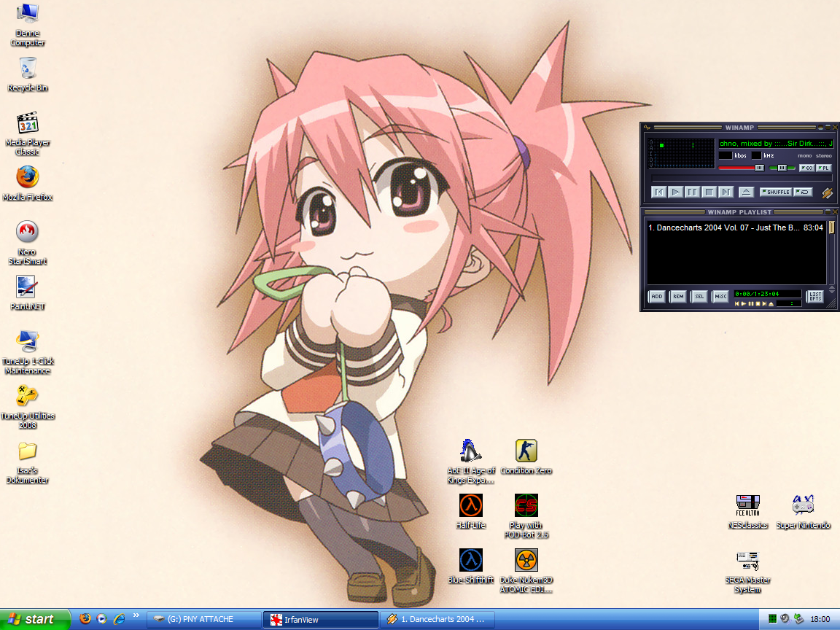The width and height of the screenshot is (840, 630).
Task: Click Safely Remove Hardware tray icon
Action: pyautogui.click(x=798, y=619)
